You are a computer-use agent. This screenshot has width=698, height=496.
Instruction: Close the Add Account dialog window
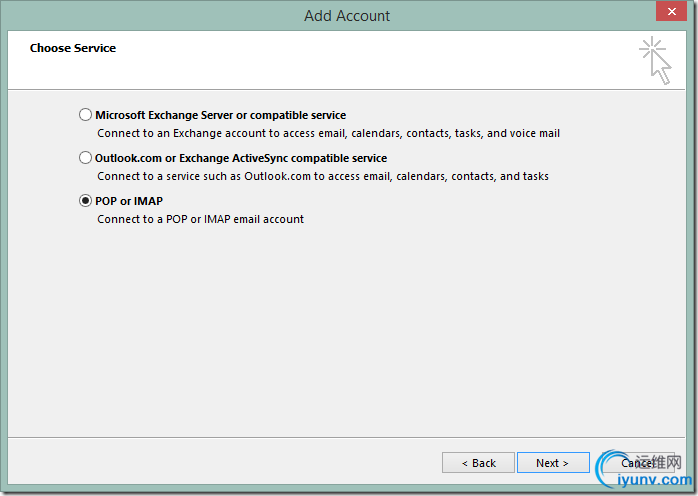(671, 11)
